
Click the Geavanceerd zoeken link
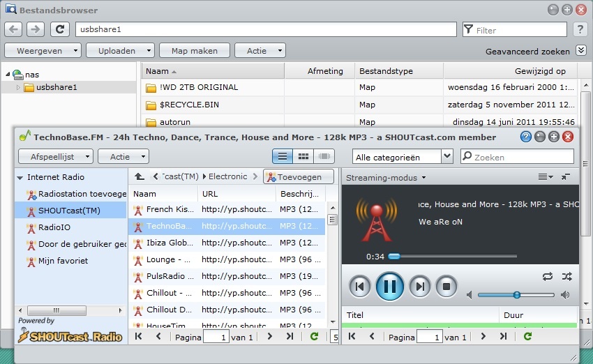click(527, 52)
